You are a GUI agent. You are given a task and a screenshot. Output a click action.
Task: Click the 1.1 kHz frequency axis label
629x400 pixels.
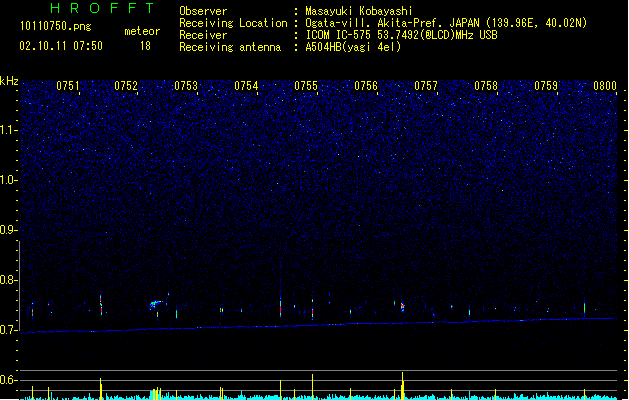8,130
